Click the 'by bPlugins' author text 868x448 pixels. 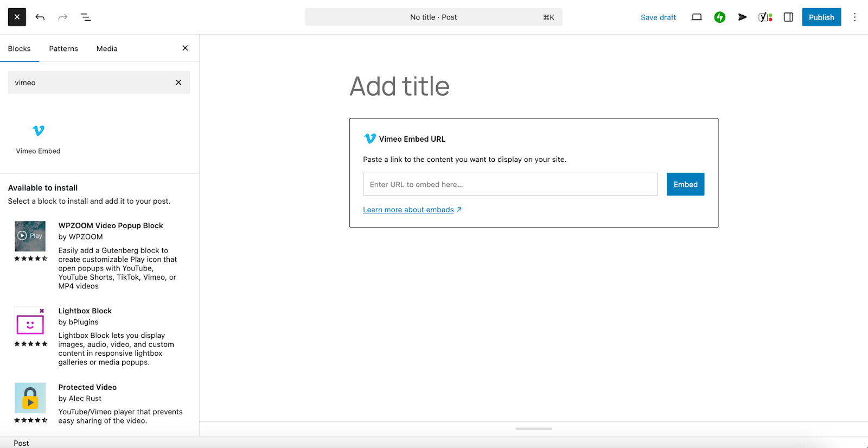point(78,322)
